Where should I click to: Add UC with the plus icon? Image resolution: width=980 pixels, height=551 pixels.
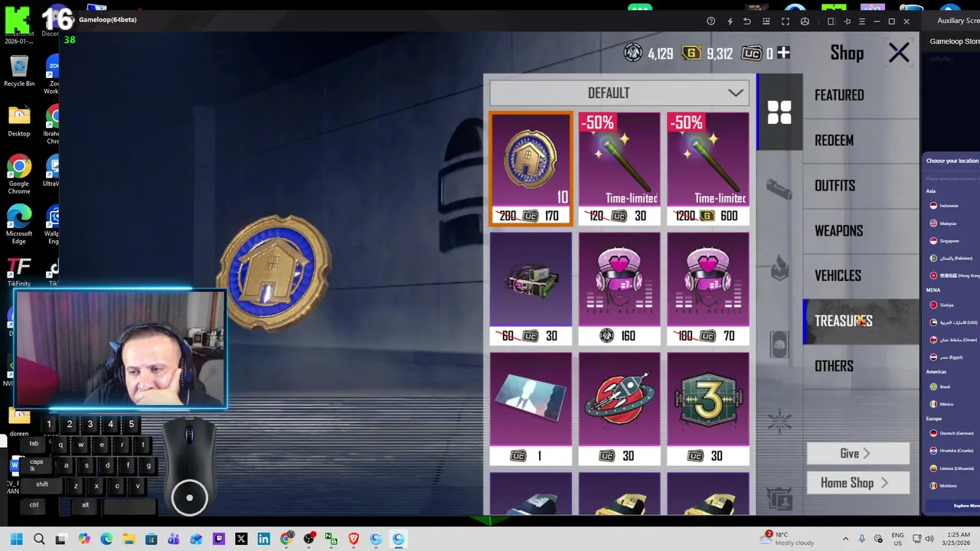(783, 53)
